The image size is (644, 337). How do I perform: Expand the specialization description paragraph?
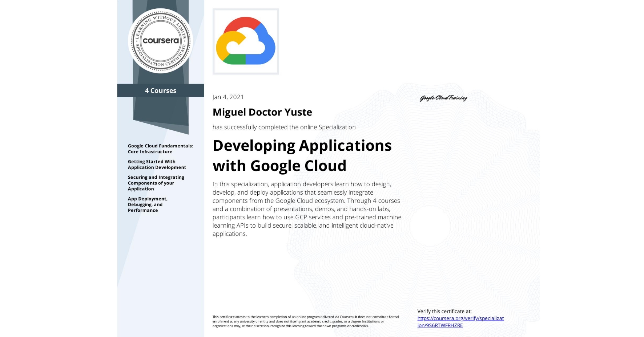coord(306,209)
